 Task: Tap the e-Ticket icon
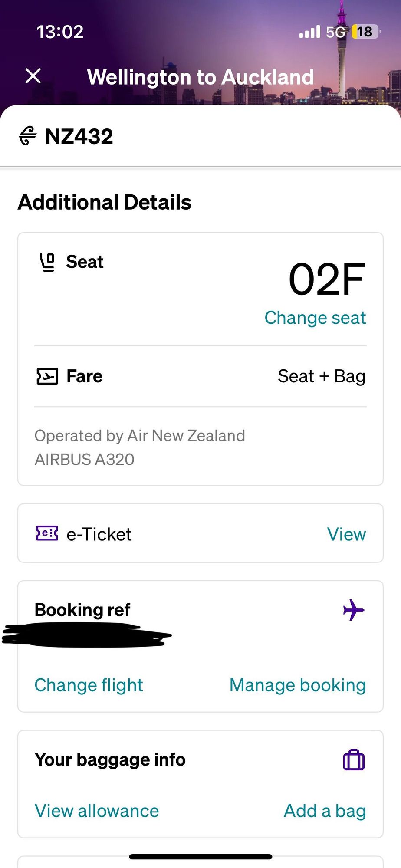pos(47,533)
